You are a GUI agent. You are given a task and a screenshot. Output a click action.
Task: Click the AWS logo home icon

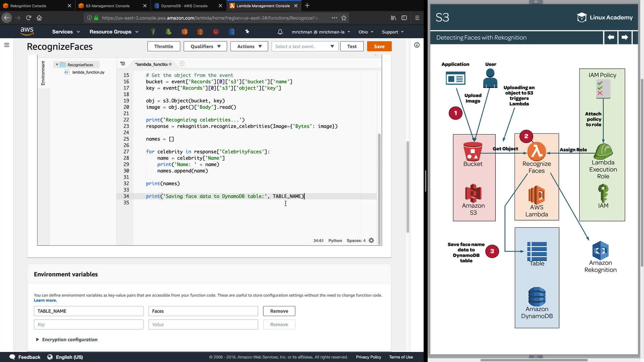(x=27, y=32)
